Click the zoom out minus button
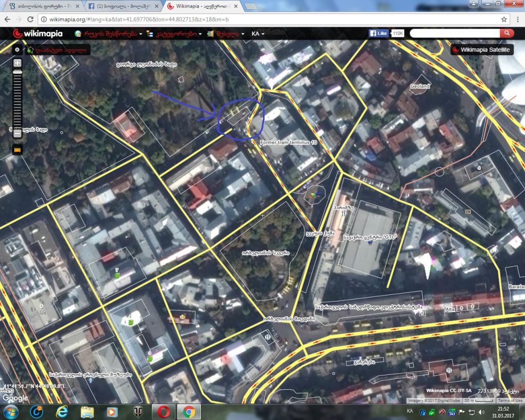This screenshot has width=525, height=420. coord(17,134)
